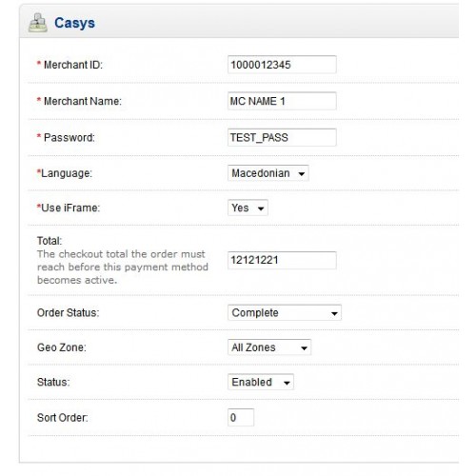
Task: Click the arrow on Geo Zone dropdown
Action: click(304, 348)
